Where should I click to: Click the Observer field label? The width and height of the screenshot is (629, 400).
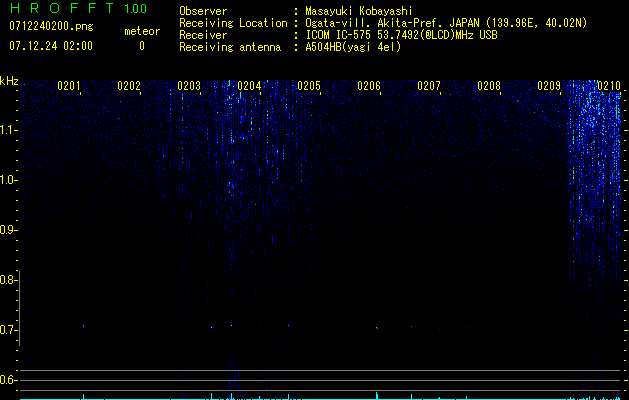[203, 11]
